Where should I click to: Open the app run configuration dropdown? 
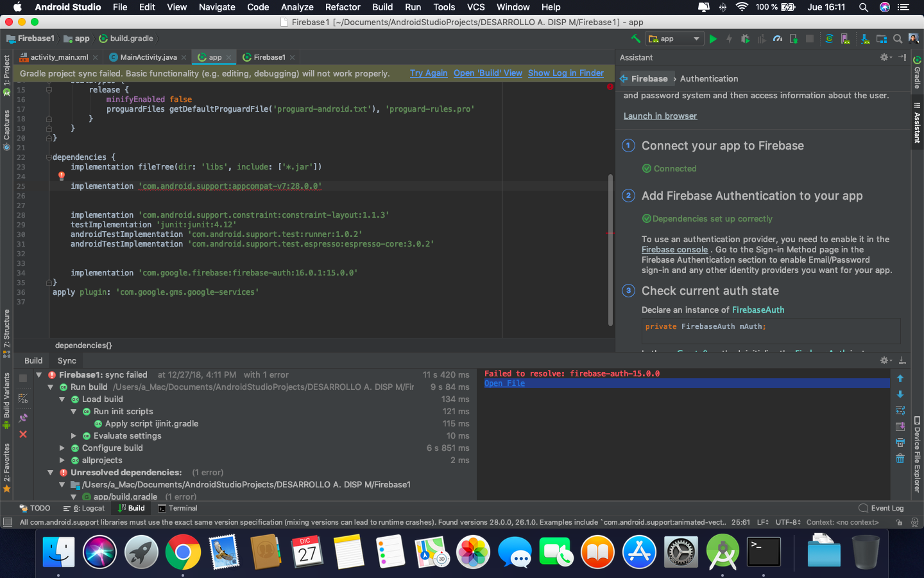pos(674,39)
